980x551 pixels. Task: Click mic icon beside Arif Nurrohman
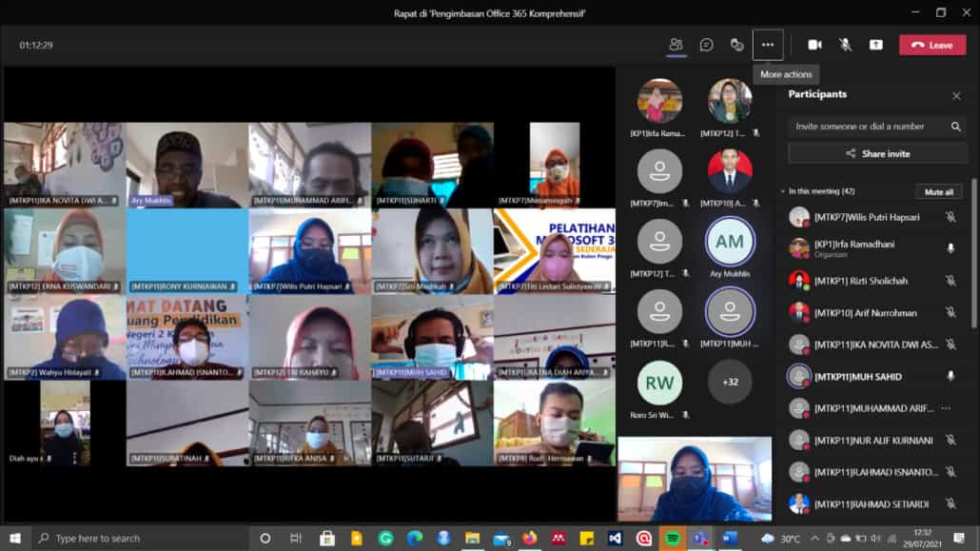[x=951, y=313]
